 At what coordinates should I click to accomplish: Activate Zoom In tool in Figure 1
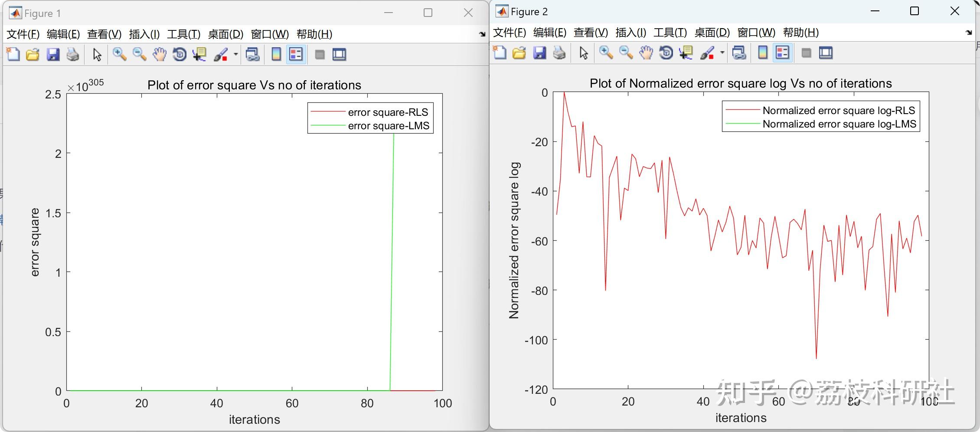tap(120, 55)
